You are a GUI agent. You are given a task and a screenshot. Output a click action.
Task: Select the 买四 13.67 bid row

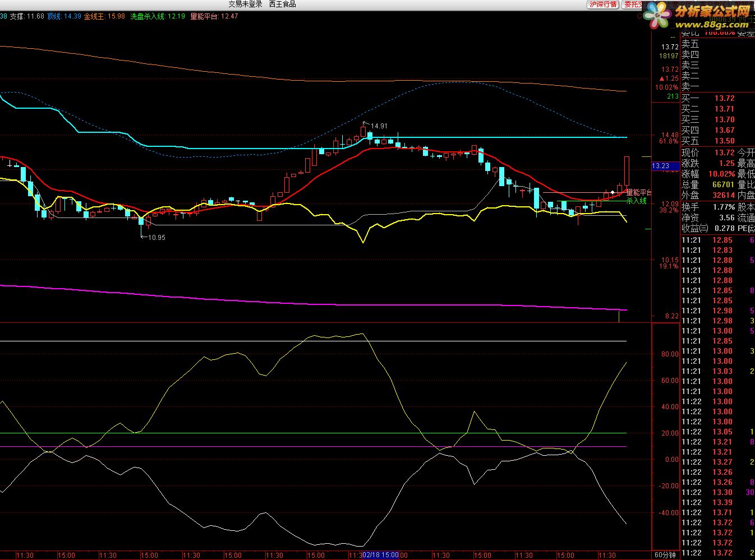[x=717, y=130]
